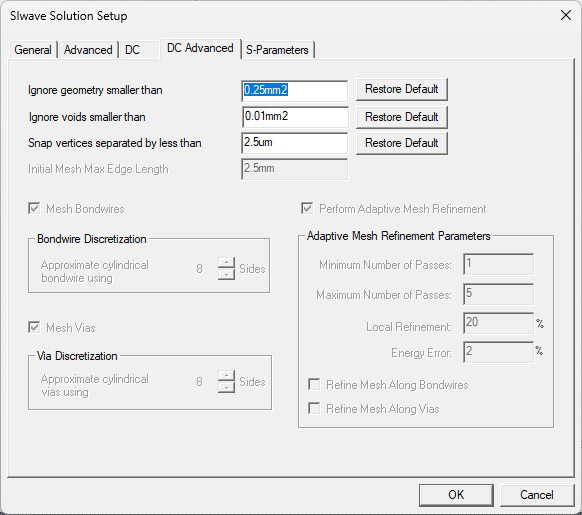
Task: Click the Ignore geometry smaller than field
Action: (295, 91)
